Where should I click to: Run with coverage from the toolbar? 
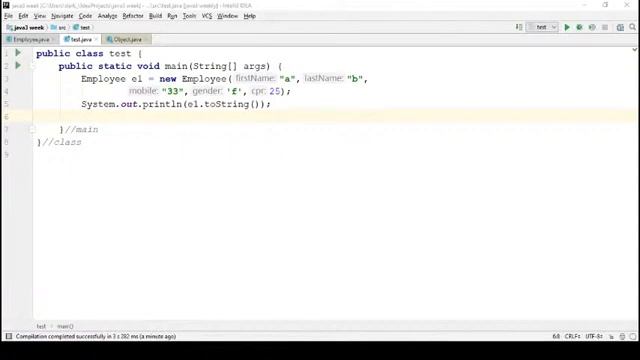tap(592, 27)
